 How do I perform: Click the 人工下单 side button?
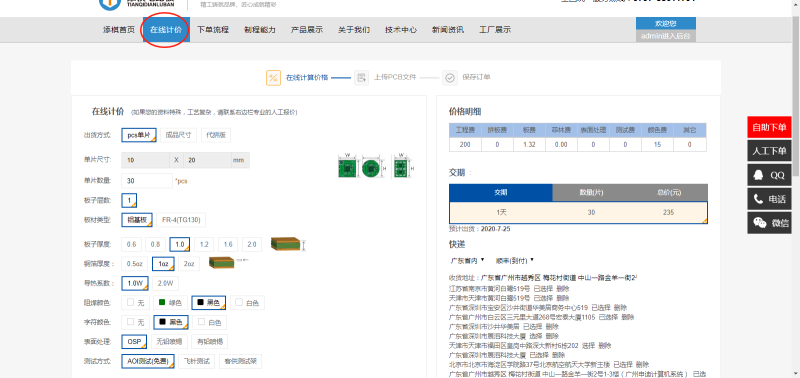[769, 151]
